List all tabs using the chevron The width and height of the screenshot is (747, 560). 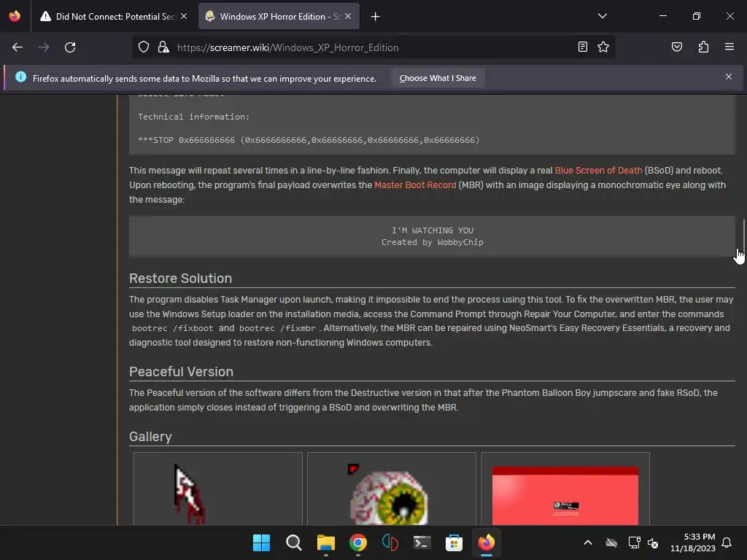click(602, 16)
